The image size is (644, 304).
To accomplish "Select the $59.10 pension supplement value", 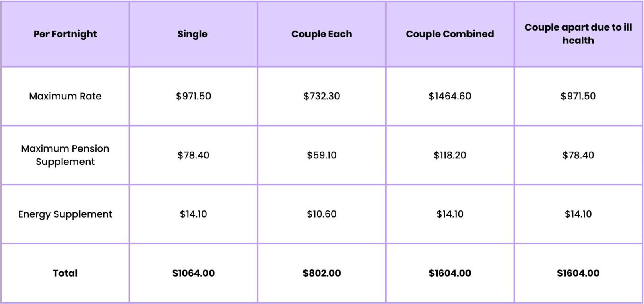I will 322,155.
